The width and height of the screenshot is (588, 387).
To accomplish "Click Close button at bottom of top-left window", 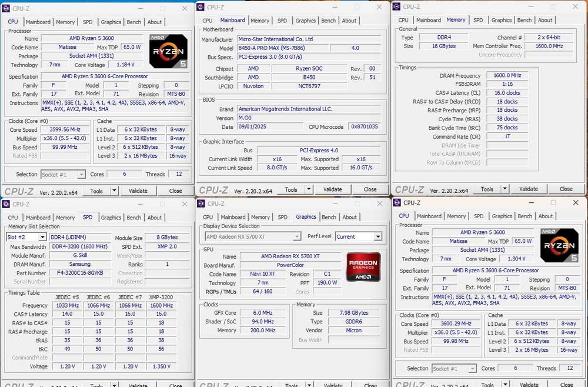I will coord(175,191).
